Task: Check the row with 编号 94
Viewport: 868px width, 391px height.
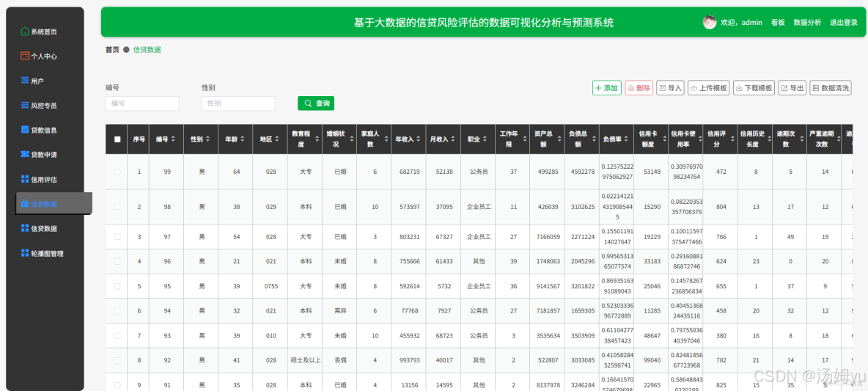Action: click(117, 311)
